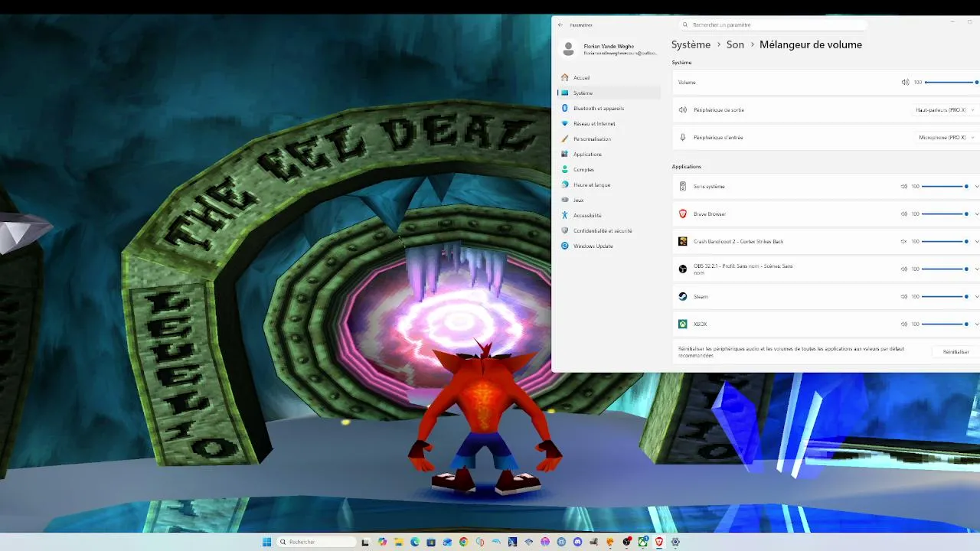
Task: Mute the system Volume speaker icon
Action: [905, 82]
